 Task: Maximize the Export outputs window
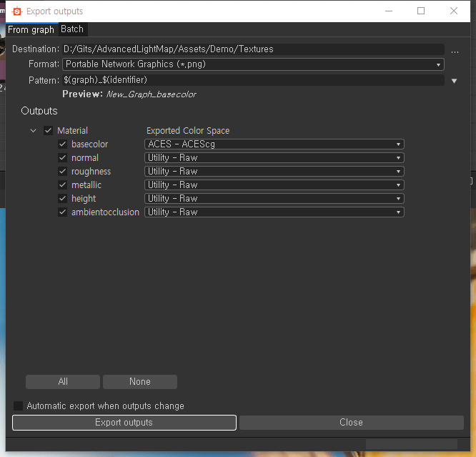point(421,11)
